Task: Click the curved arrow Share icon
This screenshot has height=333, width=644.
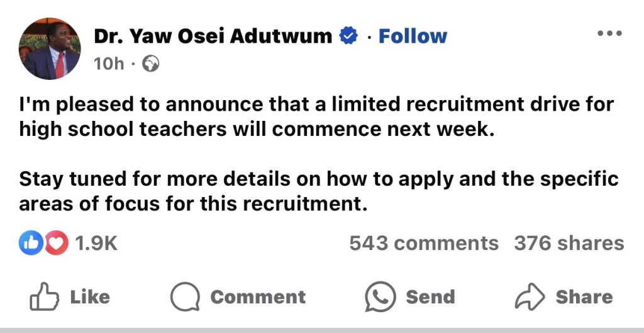Action: click(x=530, y=297)
